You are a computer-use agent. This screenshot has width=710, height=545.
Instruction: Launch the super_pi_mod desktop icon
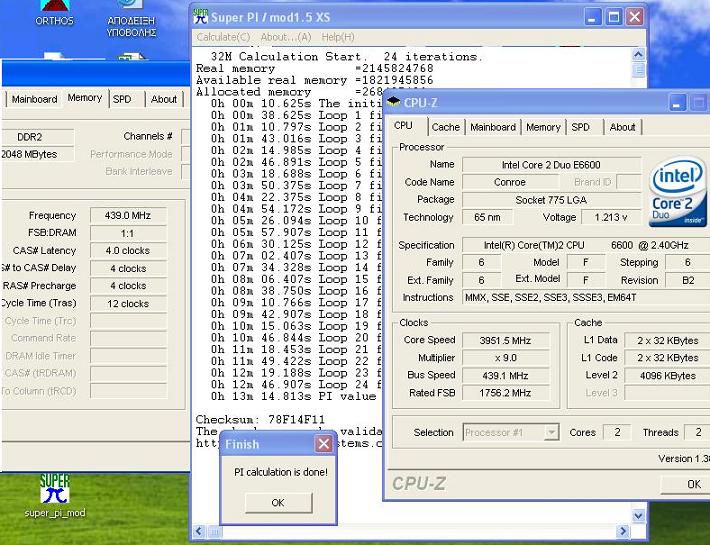point(54,496)
